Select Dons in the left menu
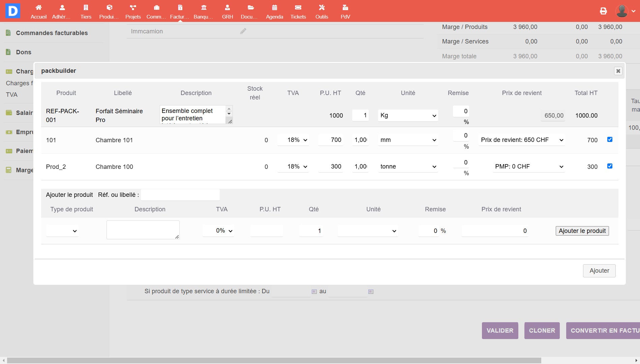Image resolution: width=640 pixels, height=364 pixels. coord(24,52)
